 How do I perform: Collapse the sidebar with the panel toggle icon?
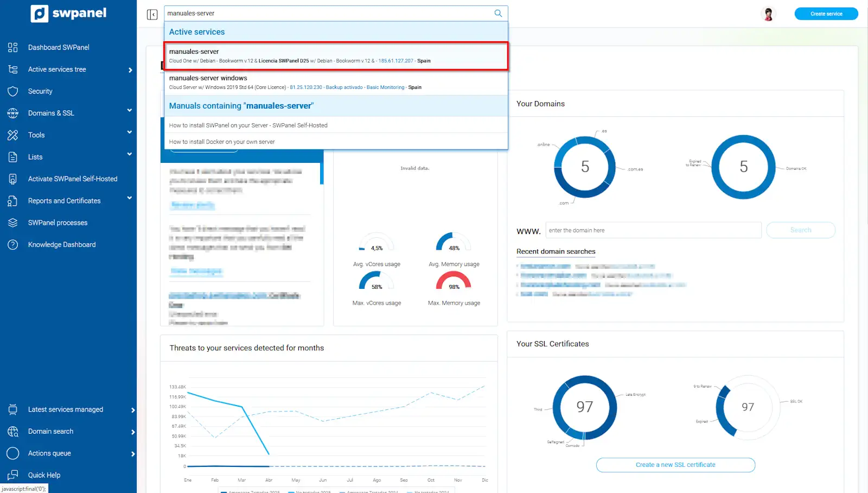pos(152,14)
